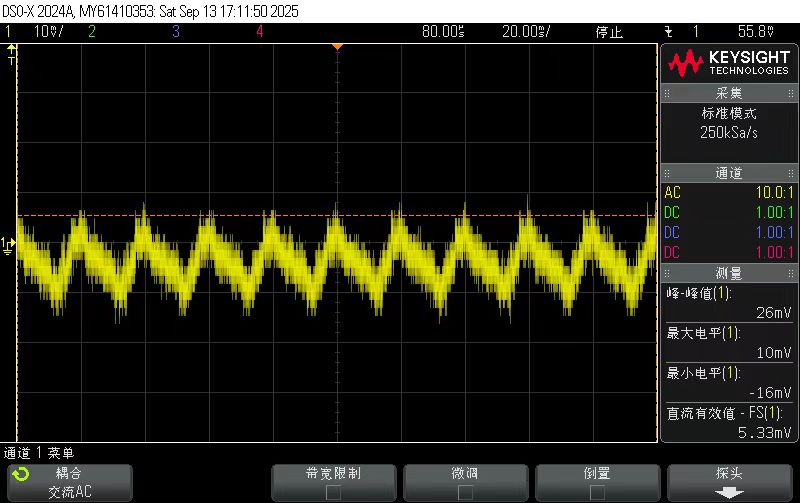The height and width of the screenshot is (503, 800).
Task: Click the Keysight Technologies logo
Action: (729, 63)
